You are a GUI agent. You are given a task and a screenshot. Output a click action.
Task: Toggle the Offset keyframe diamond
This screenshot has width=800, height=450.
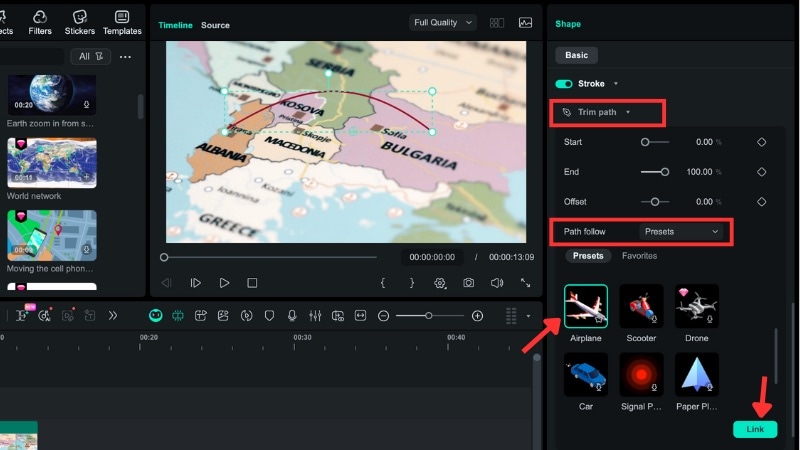[762, 202]
